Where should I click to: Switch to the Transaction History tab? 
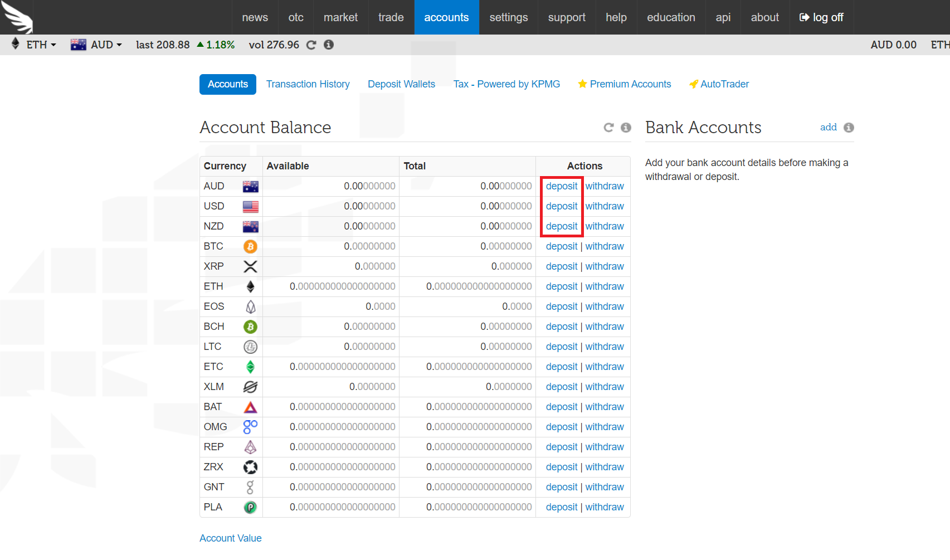pyautogui.click(x=308, y=84)
